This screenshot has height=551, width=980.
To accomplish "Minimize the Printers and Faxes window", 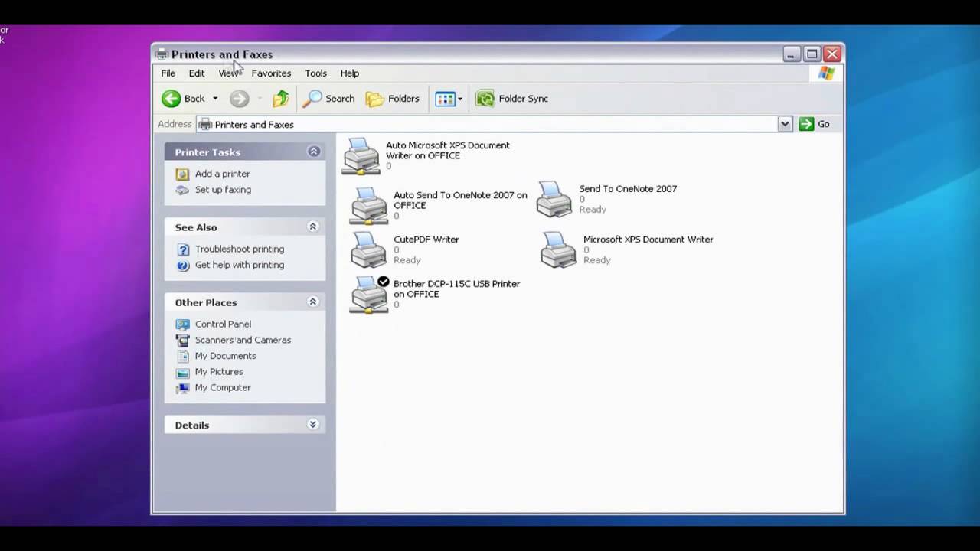I will coord(792,54).
